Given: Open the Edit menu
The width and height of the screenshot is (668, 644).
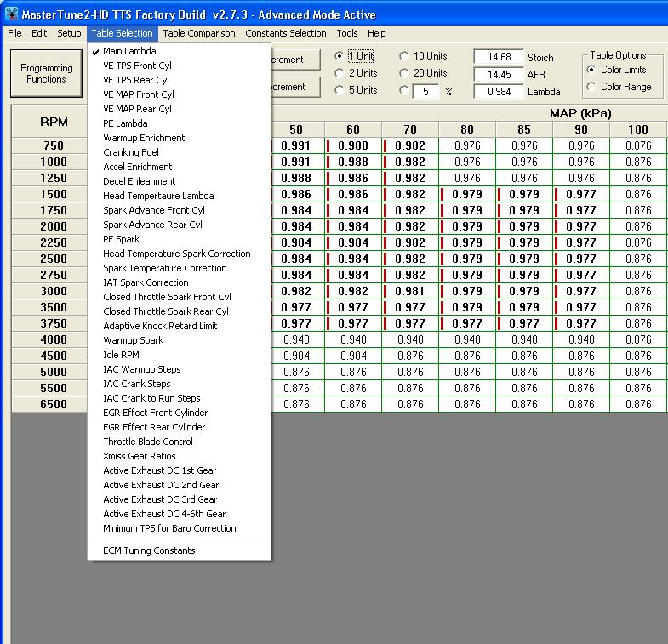Looking at the screenshot, I should (39, 33).
